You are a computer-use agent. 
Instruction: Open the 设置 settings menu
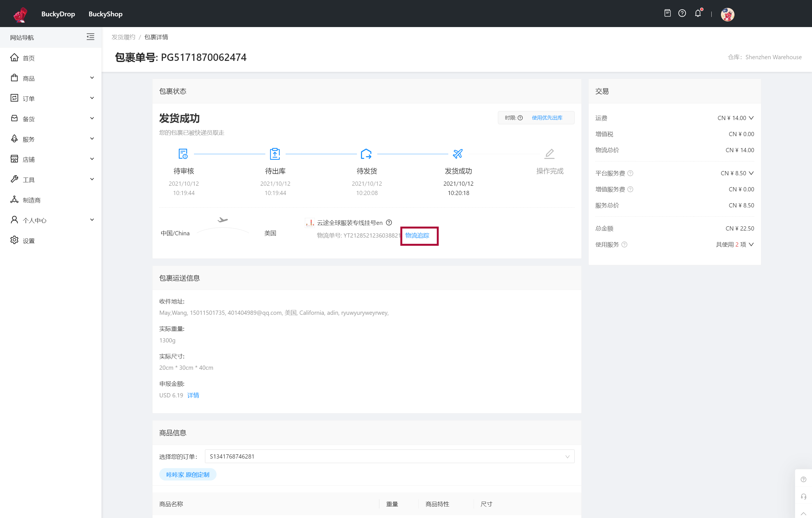29,241
